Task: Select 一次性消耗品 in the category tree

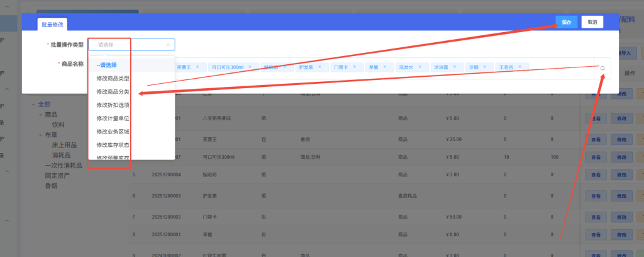Action: pos(64,166)
